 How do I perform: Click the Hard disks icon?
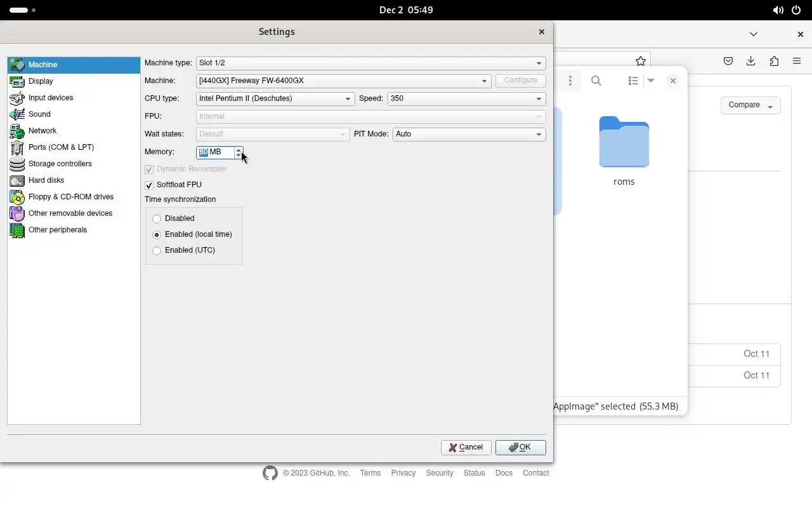17,180
